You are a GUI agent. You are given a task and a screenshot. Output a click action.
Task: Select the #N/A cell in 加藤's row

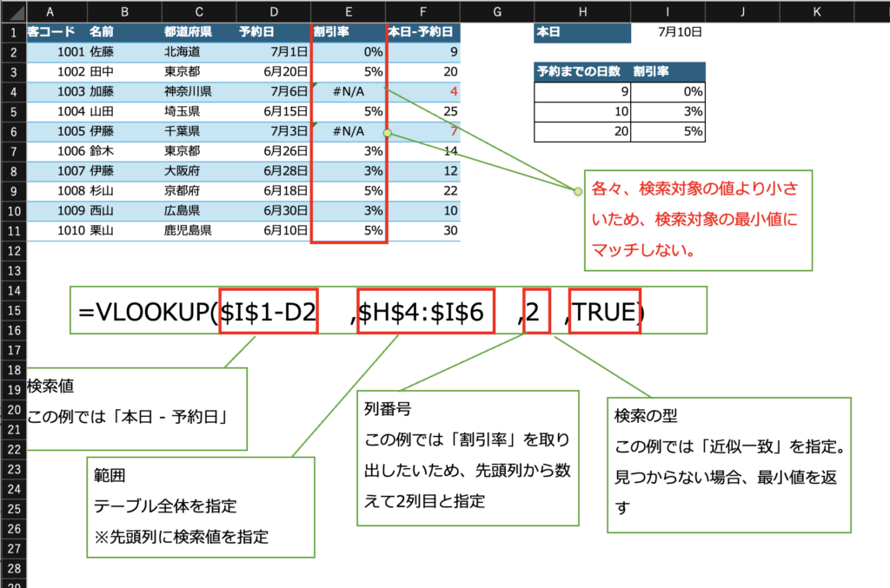[348, 91]
